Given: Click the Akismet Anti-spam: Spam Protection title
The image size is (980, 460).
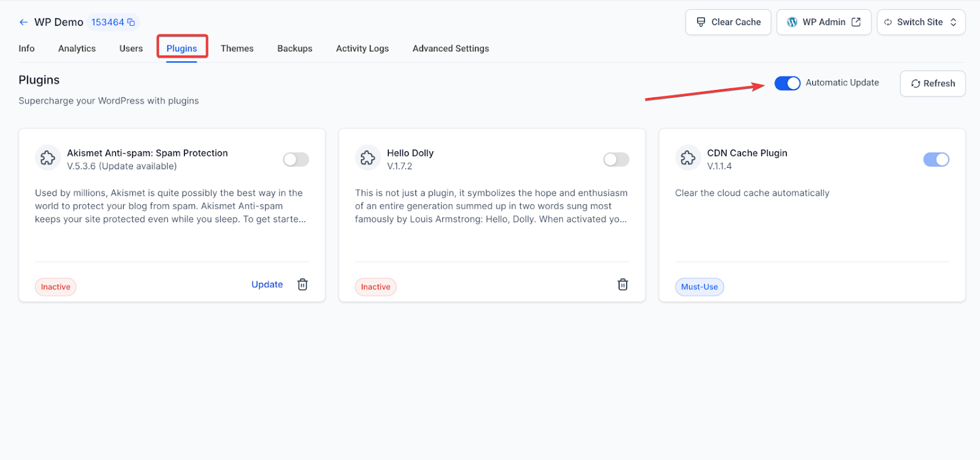Looking at the screenshot, I should point(148,153).
